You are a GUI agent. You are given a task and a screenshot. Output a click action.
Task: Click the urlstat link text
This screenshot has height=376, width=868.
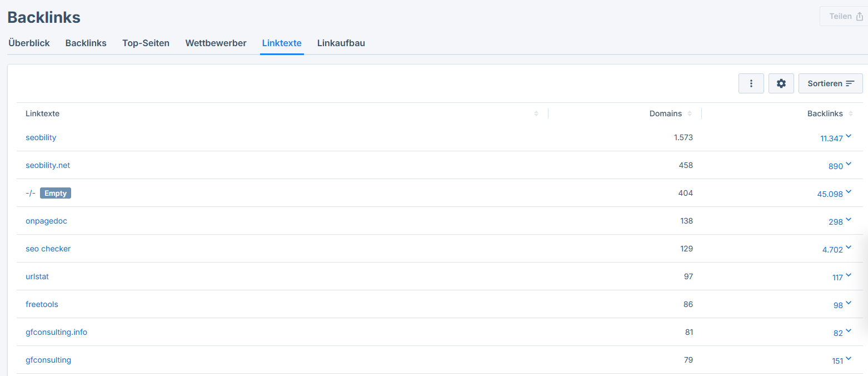tap(37, 276)
